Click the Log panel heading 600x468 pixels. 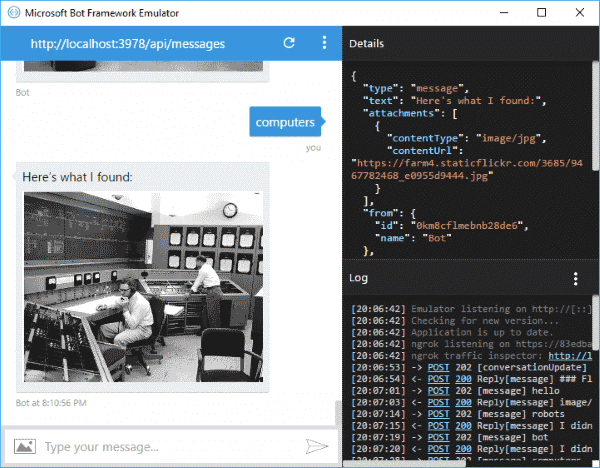click(358, 278)
